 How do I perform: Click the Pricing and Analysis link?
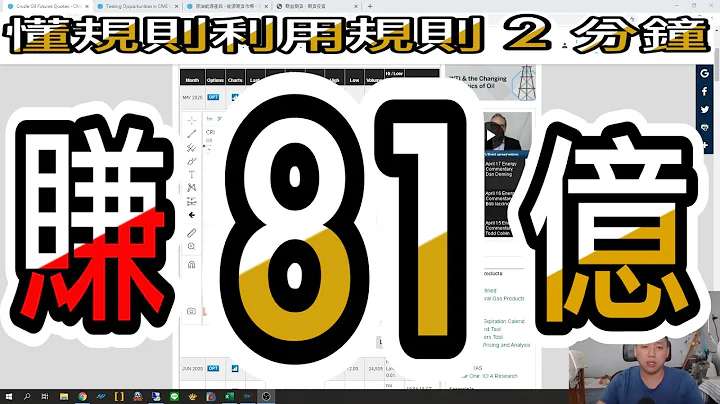tap(506, 345)
